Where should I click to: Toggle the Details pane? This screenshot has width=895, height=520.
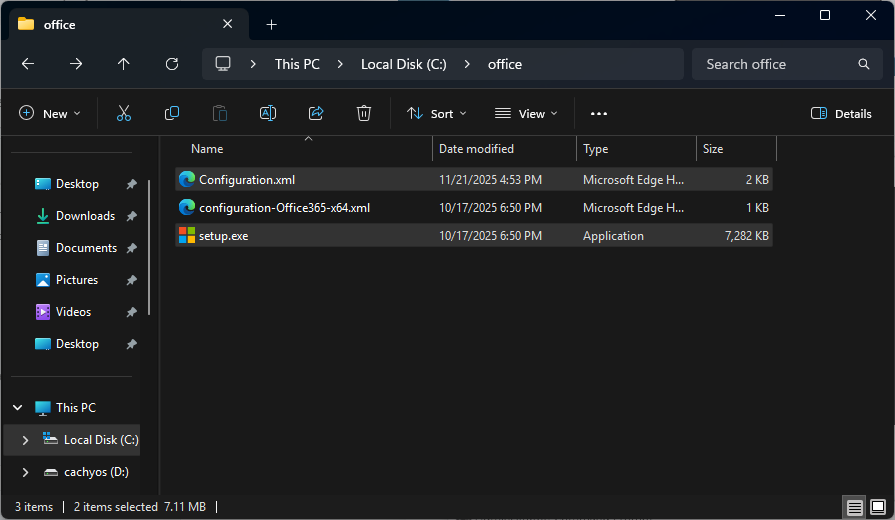(x=841, y=113)
